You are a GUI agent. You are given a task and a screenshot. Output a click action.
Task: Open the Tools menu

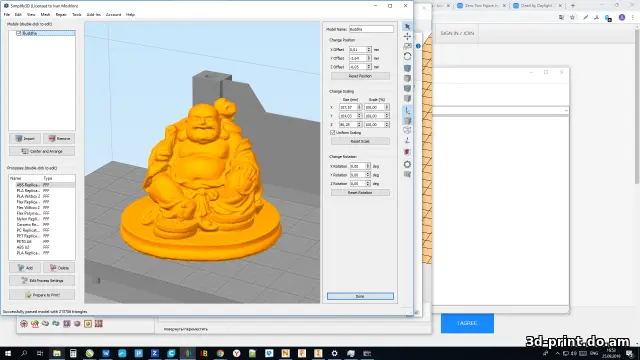tap(77, 15)
